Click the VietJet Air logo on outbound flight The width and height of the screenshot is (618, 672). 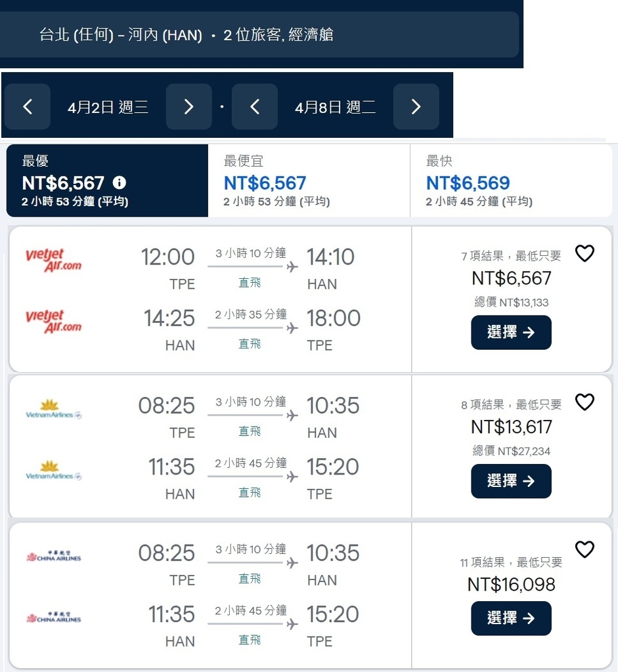(x=54, y=260)
